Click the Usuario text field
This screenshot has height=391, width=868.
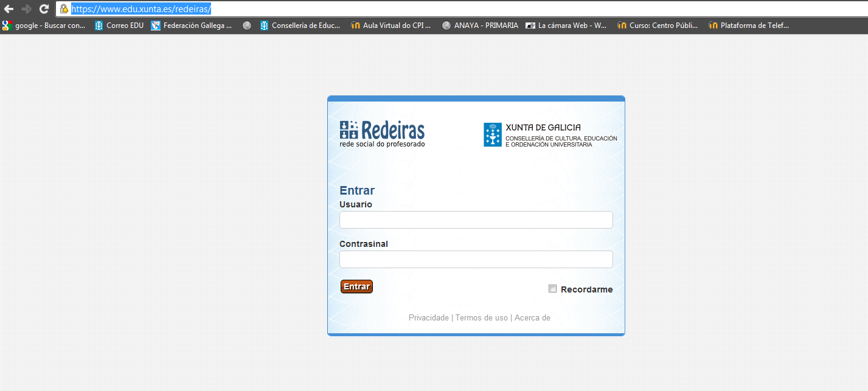coord(476,220)
